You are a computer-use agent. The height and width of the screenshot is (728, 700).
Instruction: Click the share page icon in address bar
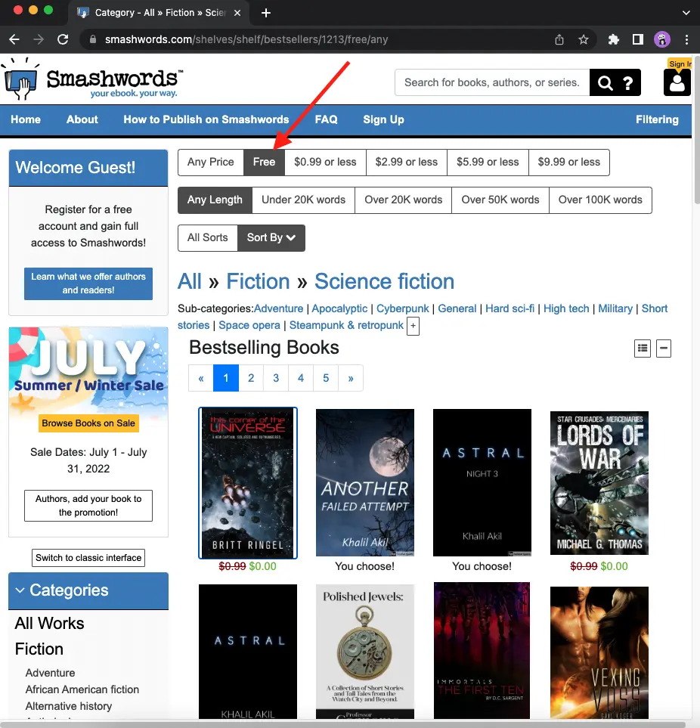pos(559,39)
